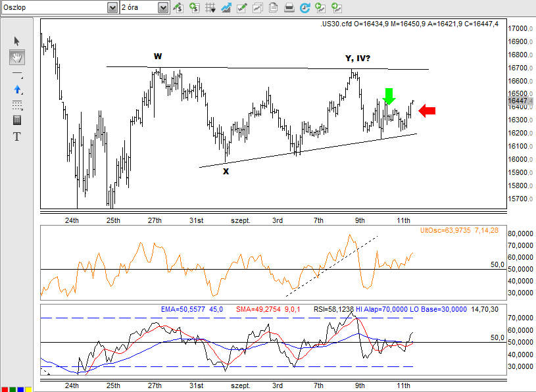Click the next chart green right arrow icon
This screenshot has width=536, height=392.
click(336, 7)
